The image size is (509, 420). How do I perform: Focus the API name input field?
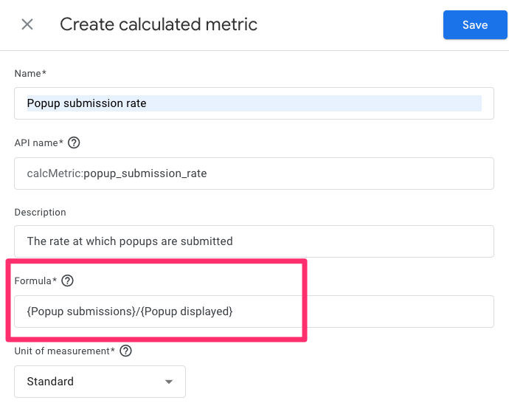(254, 173)
